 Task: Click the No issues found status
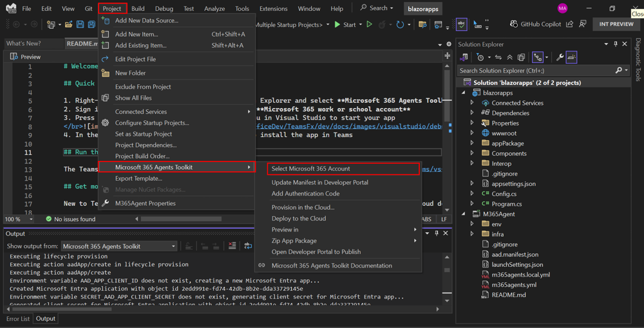(x=71, y=219)
